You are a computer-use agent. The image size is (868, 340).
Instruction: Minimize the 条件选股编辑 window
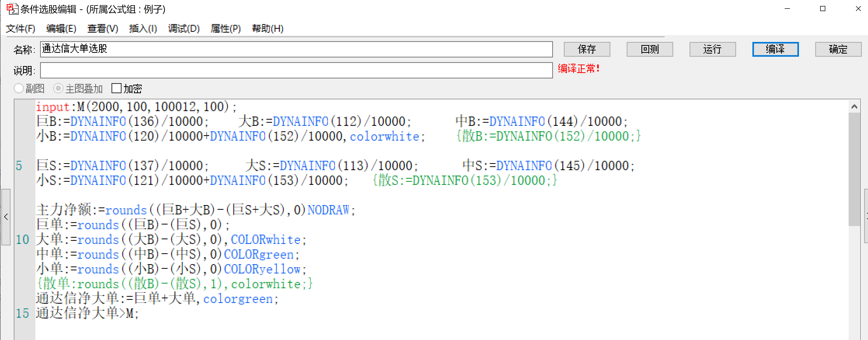point(787,9)
